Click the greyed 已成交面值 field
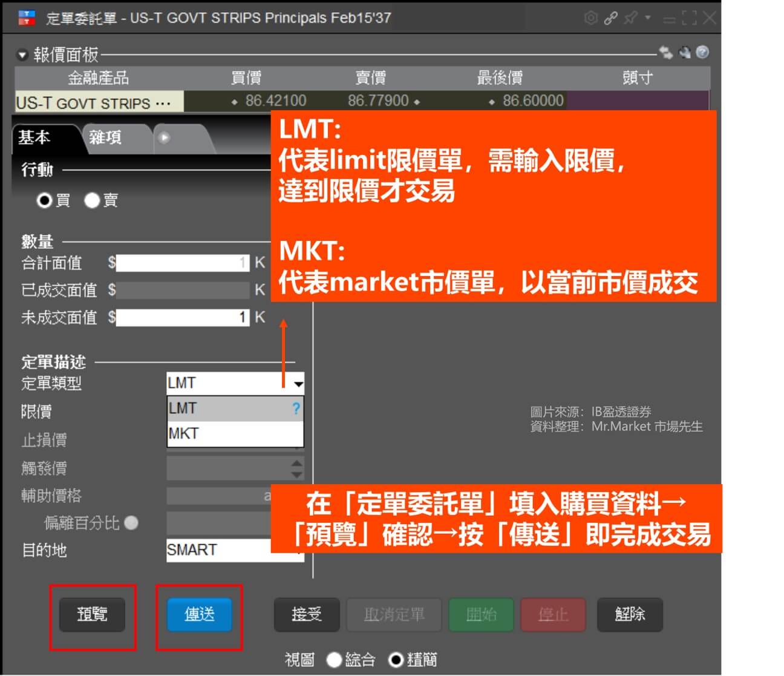 click(x=183, y=290)
